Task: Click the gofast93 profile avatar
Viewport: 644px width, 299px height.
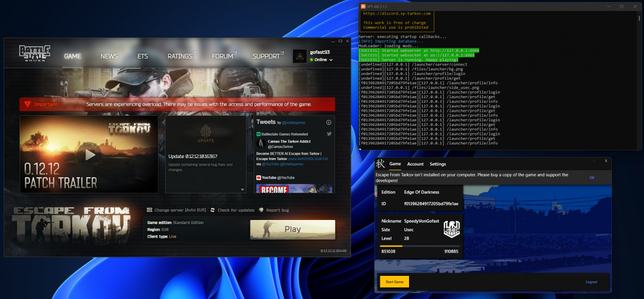Action: (x=300, y=56)
